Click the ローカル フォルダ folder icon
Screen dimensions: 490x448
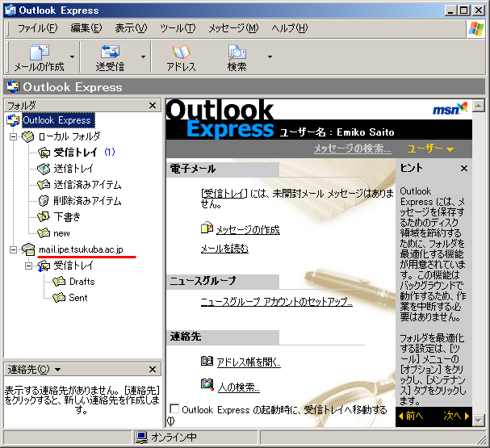point(27,136)
